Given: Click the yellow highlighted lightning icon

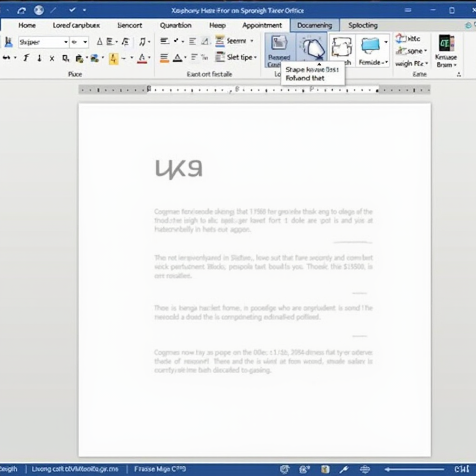Looking at the screenshot, I should click(x=113, y=59).
